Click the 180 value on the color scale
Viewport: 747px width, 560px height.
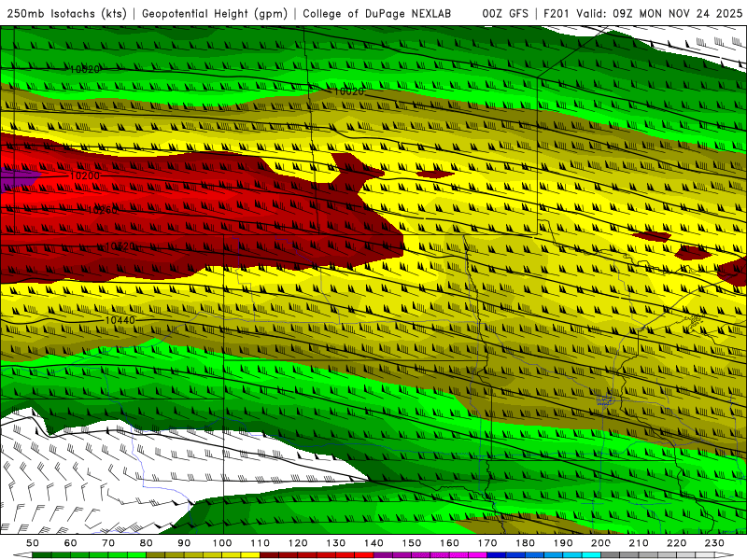pos(525,543)
